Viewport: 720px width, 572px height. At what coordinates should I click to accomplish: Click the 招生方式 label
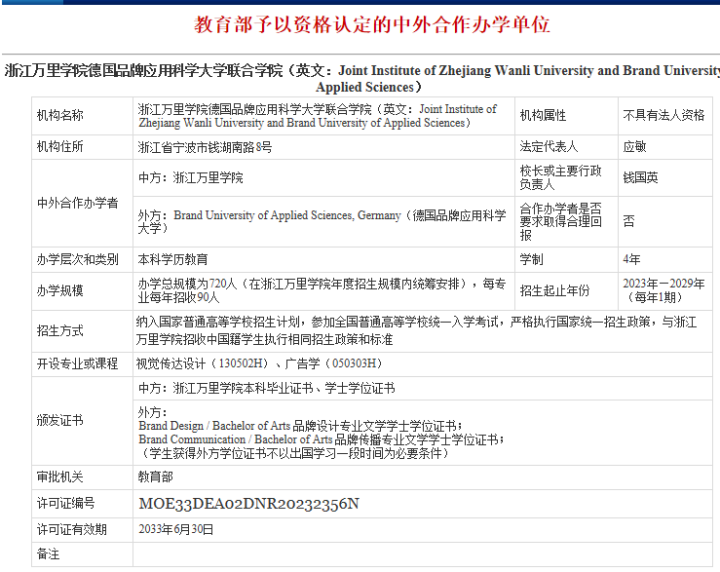(60, 331)
